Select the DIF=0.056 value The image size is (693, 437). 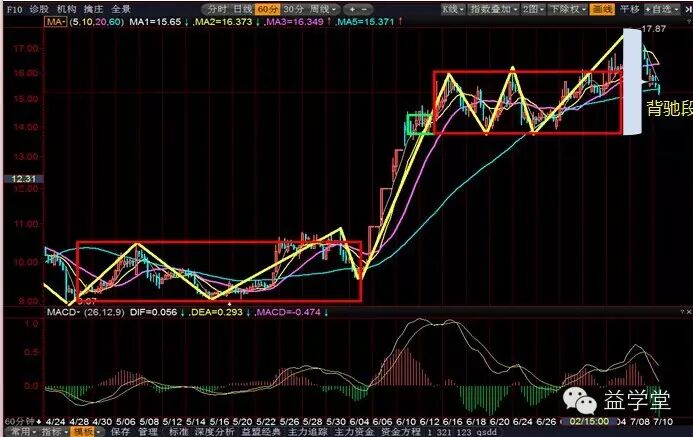pos(153,312)
